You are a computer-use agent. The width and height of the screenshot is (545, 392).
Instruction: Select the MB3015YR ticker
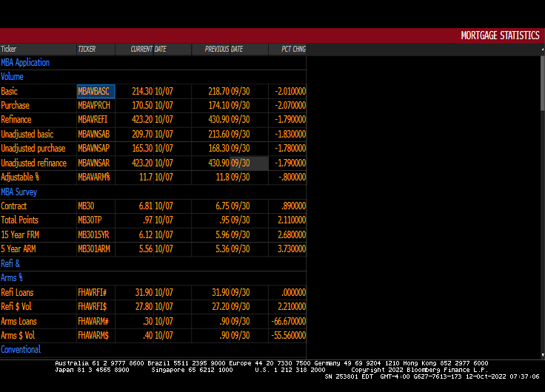pos(93,234)
